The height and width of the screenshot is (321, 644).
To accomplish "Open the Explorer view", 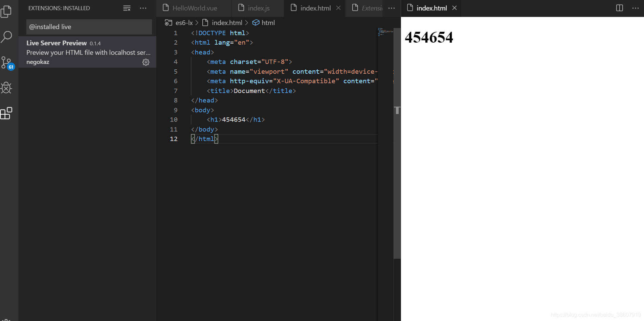I will 6,11.
